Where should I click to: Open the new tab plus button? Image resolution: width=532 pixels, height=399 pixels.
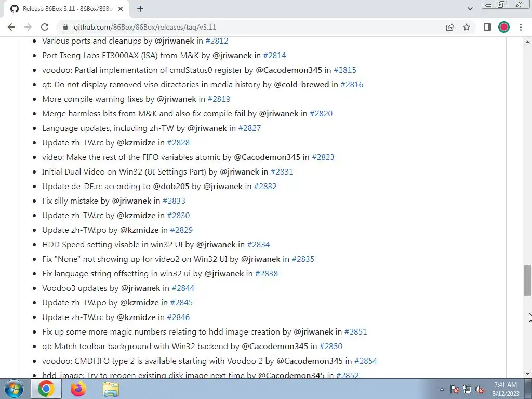(x=140, y=9)
